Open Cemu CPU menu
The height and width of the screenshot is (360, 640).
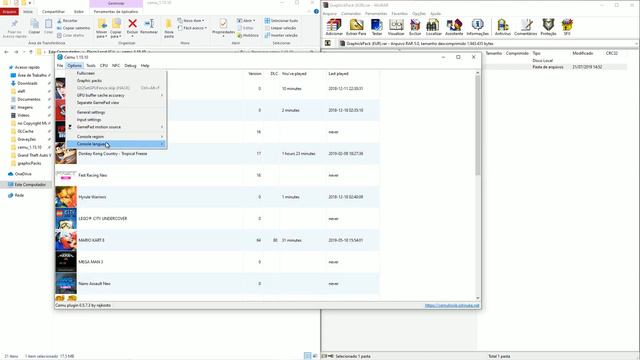(104, 65)
